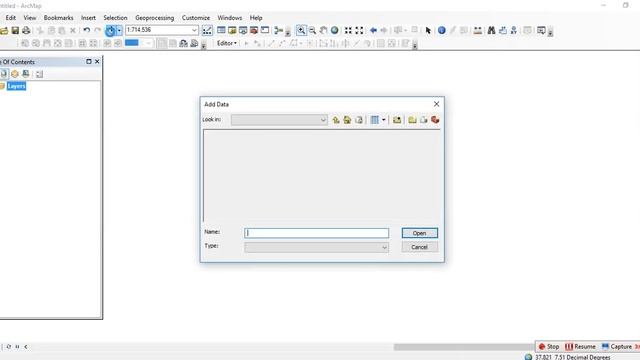Select the Pan hand tool
Image resolution: width=640 pixels, height=360 pixels.
coord(323,30)
